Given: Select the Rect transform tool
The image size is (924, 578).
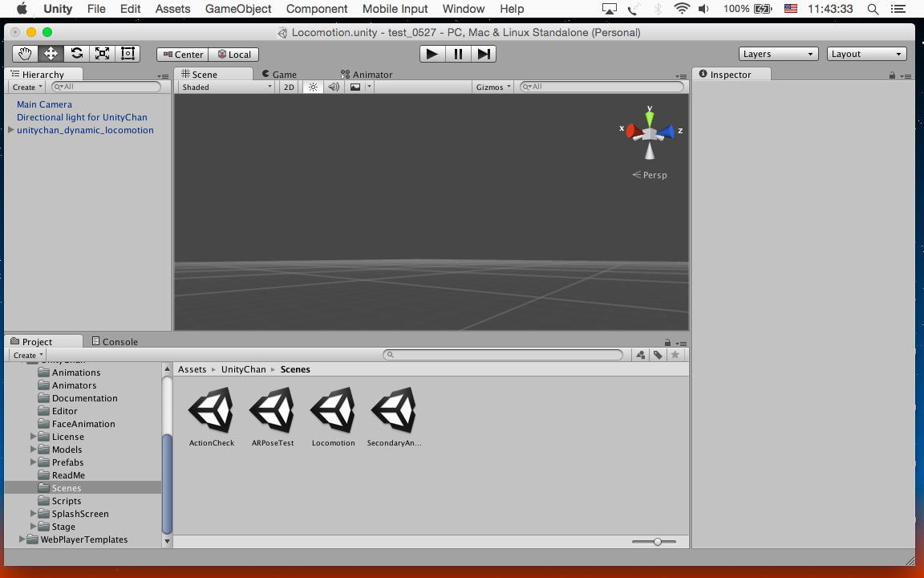Looking at the screenshot, I should (x=128, y=54).
